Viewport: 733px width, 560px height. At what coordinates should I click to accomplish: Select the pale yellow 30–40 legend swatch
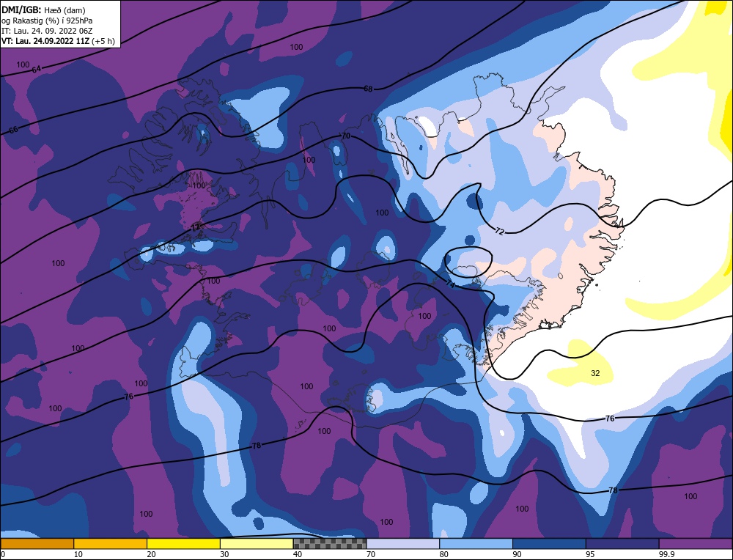point(257,543)
